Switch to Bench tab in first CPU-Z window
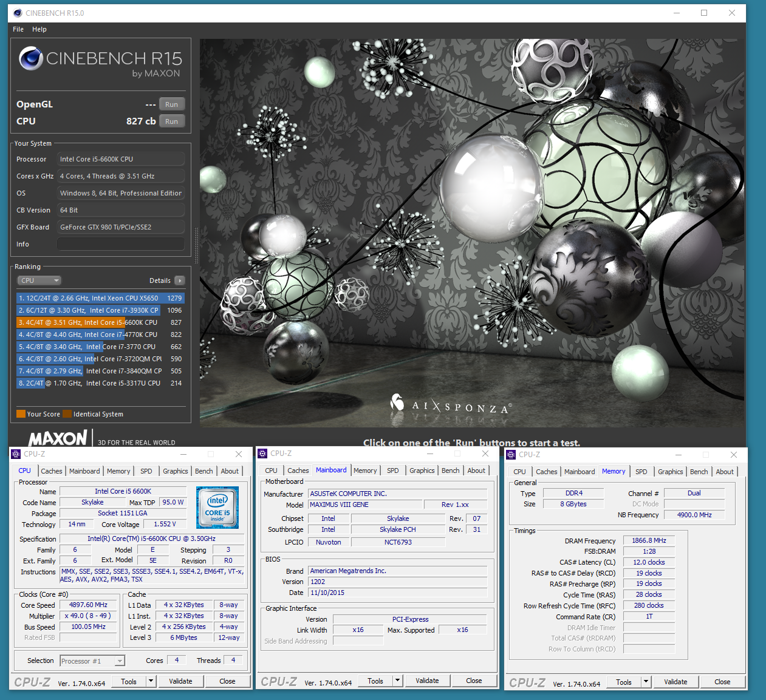Viewport: 766px width, 700px height. click(x=204, y=471)
